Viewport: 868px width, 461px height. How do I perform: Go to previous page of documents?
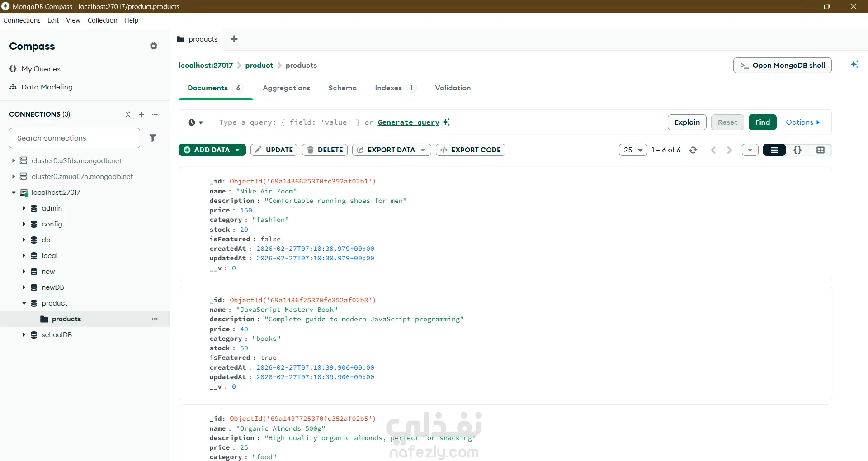click(x=713, y=150)
